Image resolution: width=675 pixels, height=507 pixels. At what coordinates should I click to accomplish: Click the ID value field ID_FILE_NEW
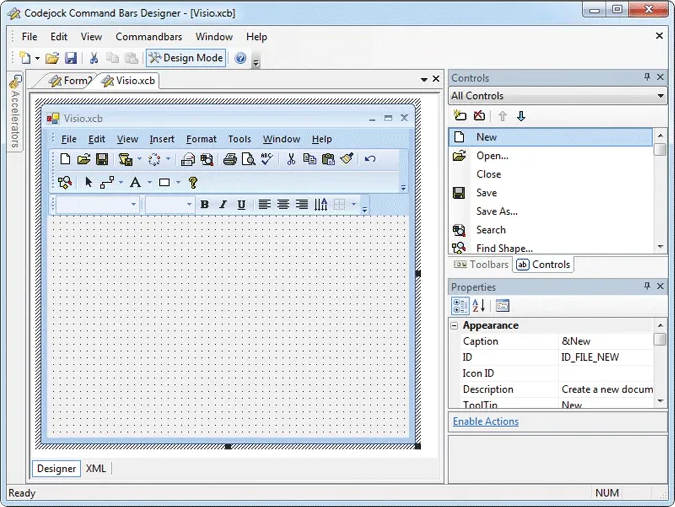pyautogui.click(x=606, y=357)
